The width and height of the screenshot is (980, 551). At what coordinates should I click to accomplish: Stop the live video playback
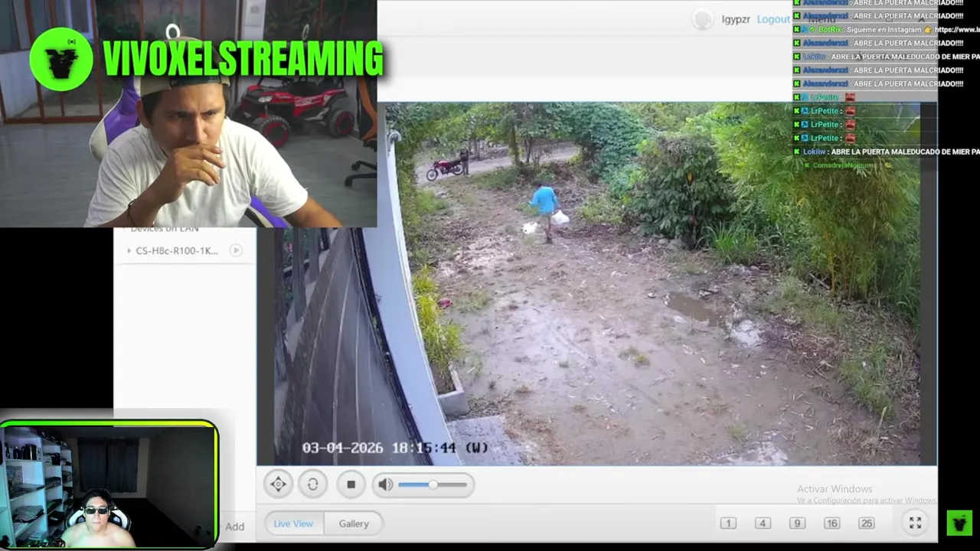pyautogui.click(x=351, y=484)
